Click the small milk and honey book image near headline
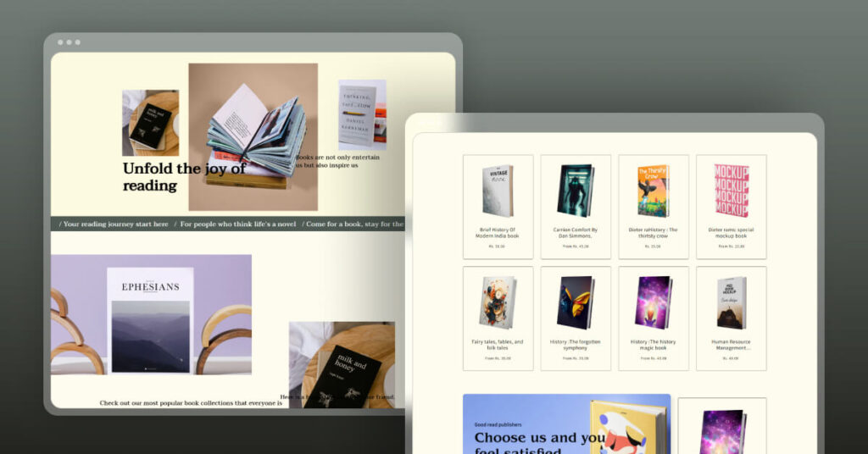The image size is (868, 454). click(x=150, y=124)
